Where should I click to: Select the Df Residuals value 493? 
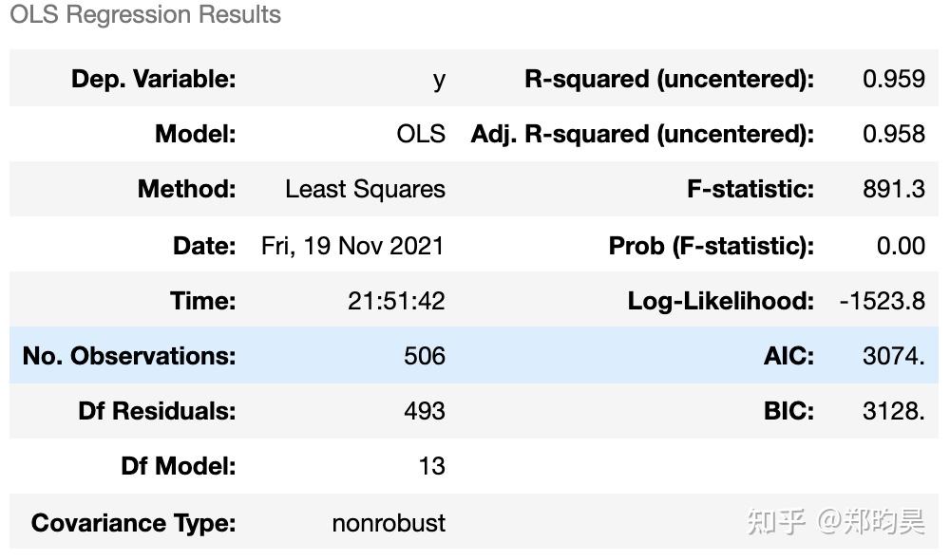(425, 412)
